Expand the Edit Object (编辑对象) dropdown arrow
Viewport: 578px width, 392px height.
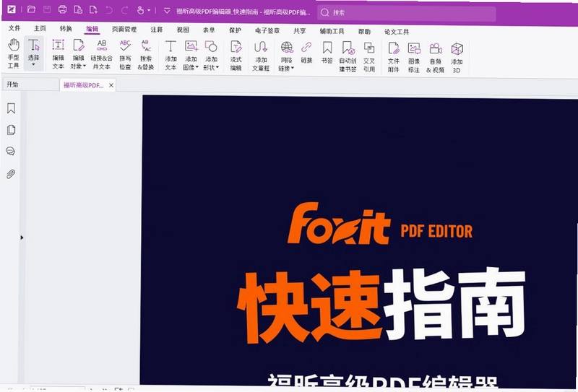85,66
